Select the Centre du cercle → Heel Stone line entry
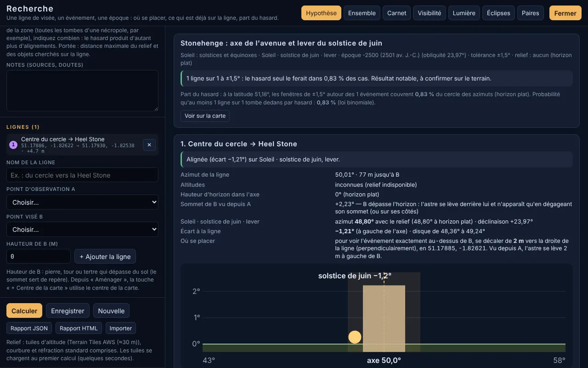The width and height of the screenshot is (588, 368). [x=82, y=144]
